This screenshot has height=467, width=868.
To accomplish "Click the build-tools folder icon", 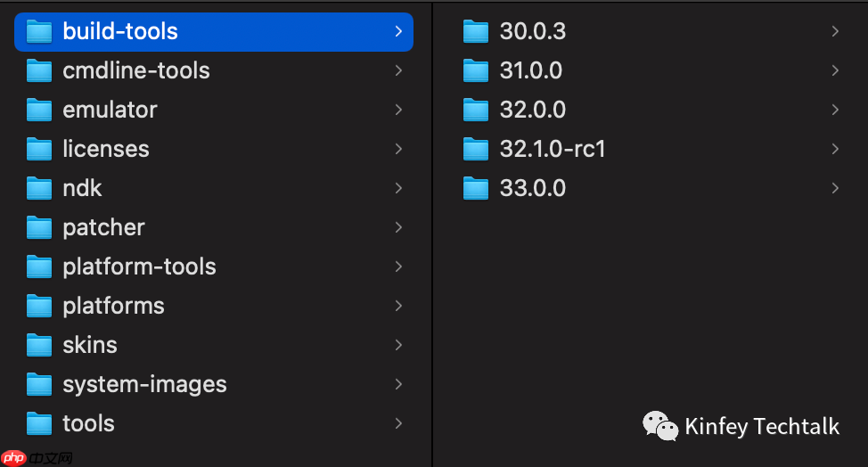I will 39,32.
